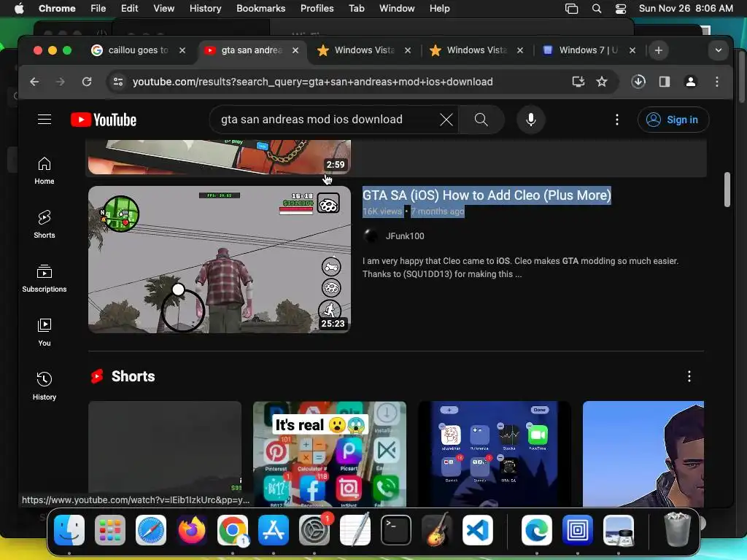Viewport: 747px width, 560px height.
Task: Click the YouTube logo
Action: click(x=104, y=120)
